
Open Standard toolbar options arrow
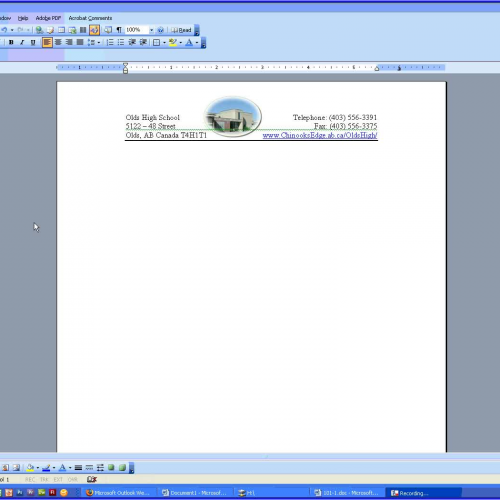(197, 30)
